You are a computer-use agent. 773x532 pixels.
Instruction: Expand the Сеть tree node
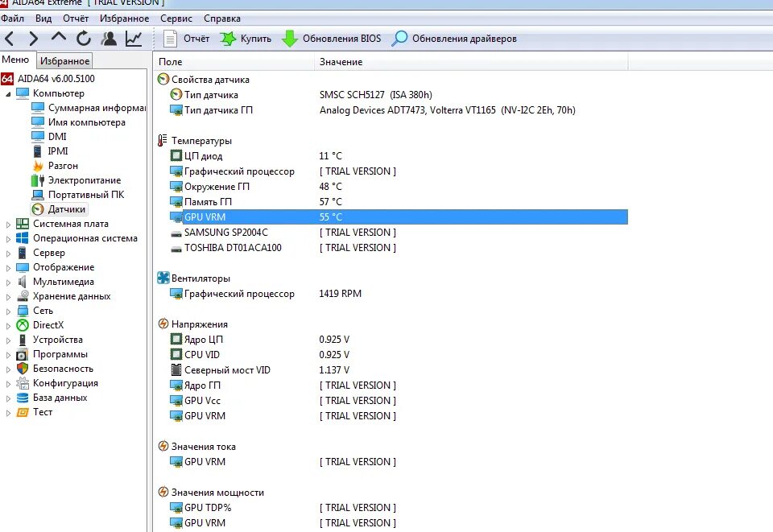click(x=8, y=311)
